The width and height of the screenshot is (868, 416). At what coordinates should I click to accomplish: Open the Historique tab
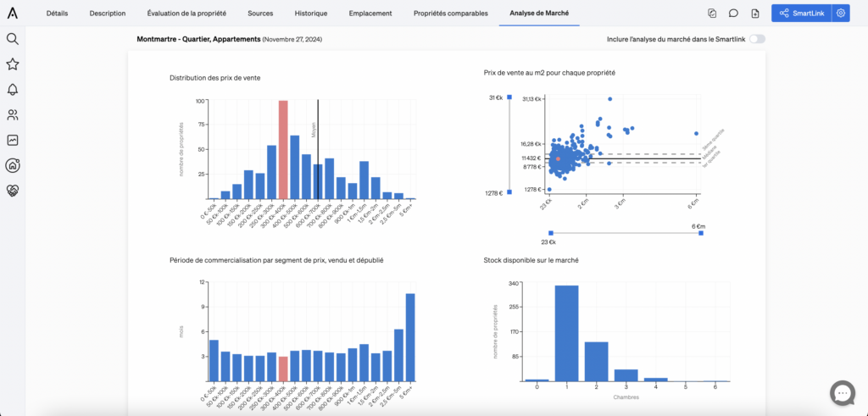tap(311, 14)
